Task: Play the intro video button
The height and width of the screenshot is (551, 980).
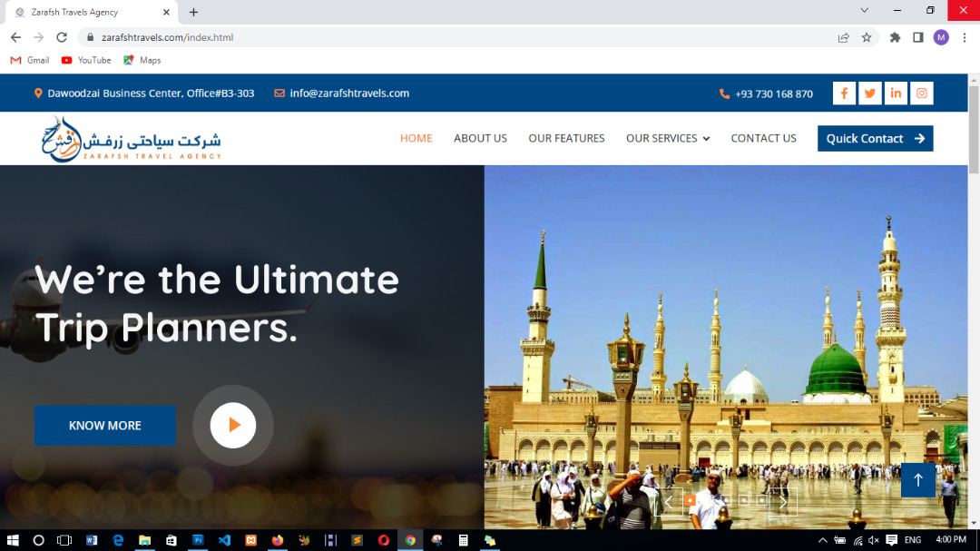Action: pos(233,426)
